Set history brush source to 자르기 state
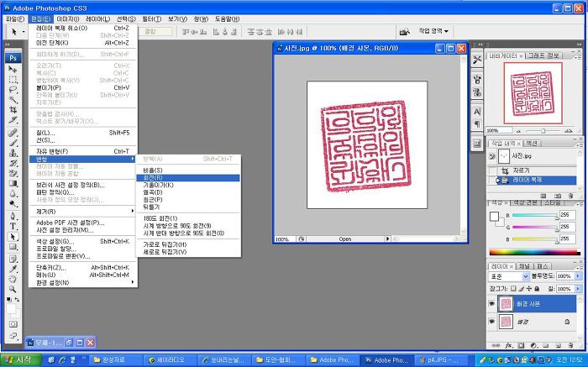The height and width of the screenshot is (367, 588). (492, 170)
